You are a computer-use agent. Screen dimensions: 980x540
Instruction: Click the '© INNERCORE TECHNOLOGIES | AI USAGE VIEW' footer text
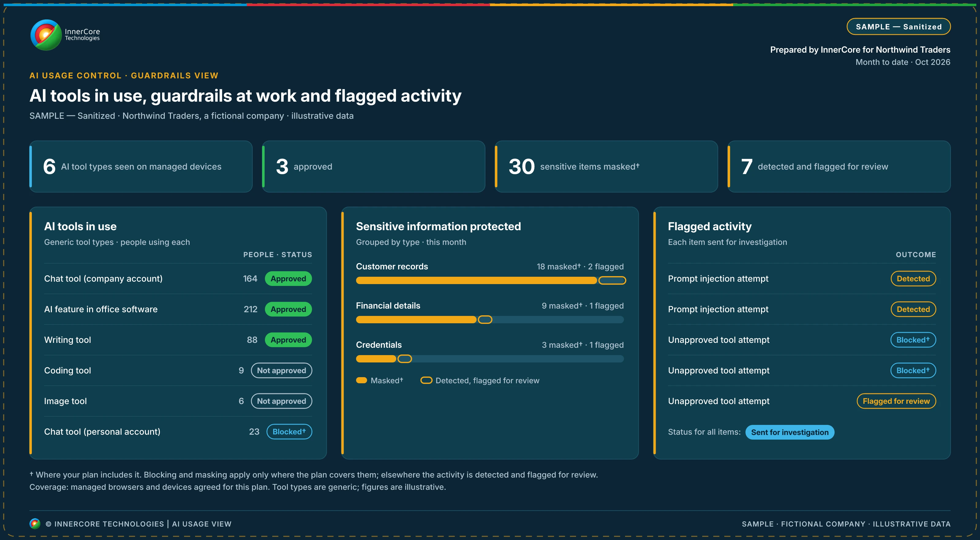[x=138, y=524]
